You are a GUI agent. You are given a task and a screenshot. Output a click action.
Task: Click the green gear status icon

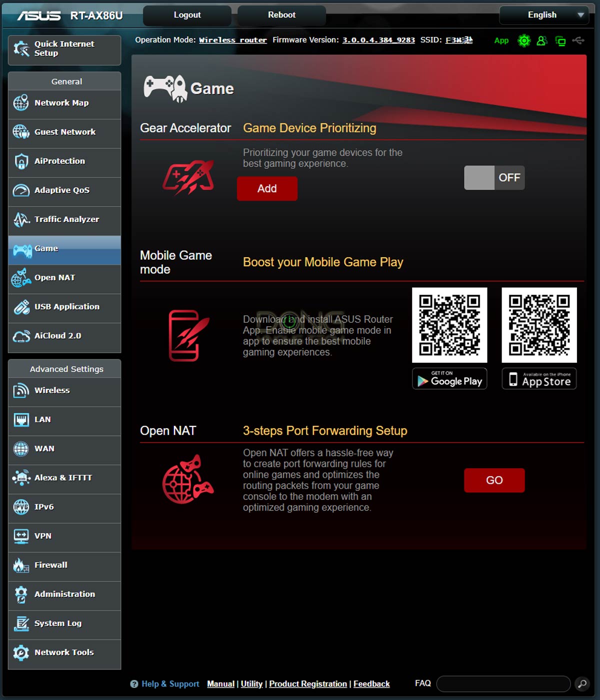click(x=524, y=41)
